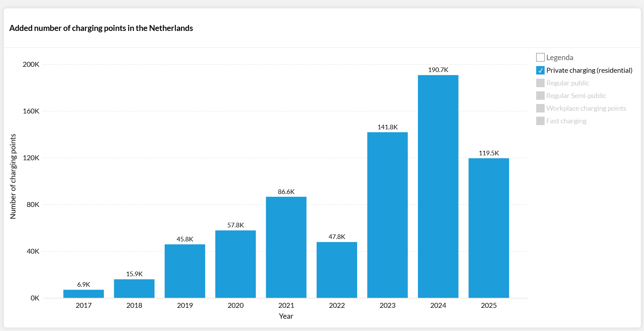The height and width of the screenshot is (331, 644).
Task: Enable Workplace charging points checkbox
Action: click(x=540, y=108)
